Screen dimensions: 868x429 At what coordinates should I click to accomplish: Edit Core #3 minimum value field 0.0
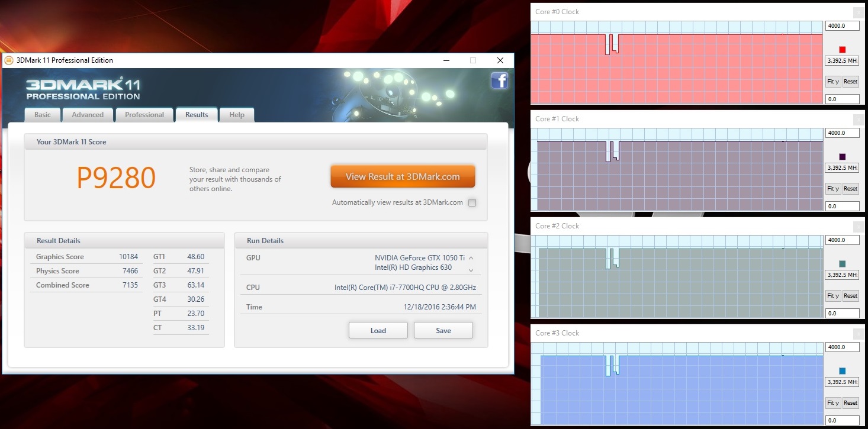(x=842, y=421)
